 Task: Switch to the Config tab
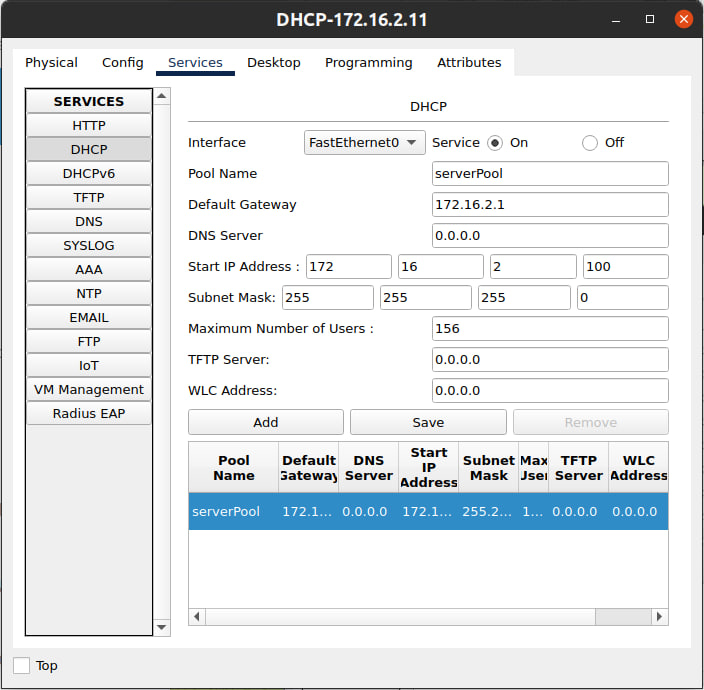tap(123, 62)
